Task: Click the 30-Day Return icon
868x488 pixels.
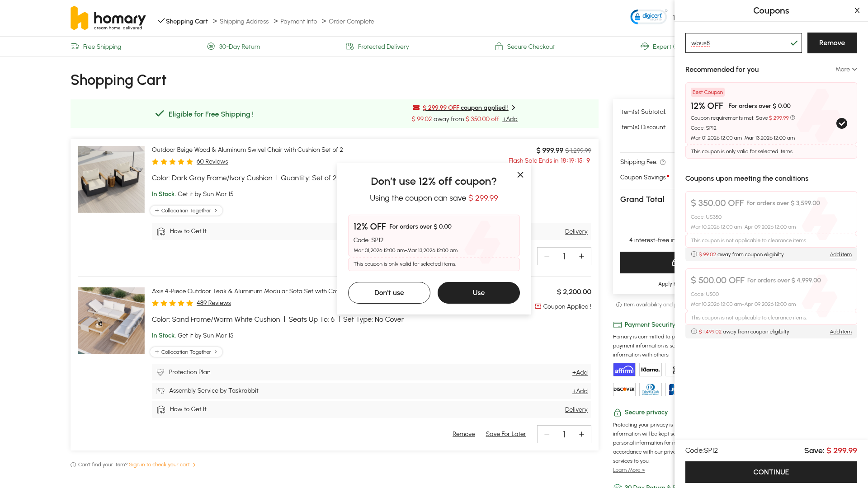Action: [x=211, y=47]
